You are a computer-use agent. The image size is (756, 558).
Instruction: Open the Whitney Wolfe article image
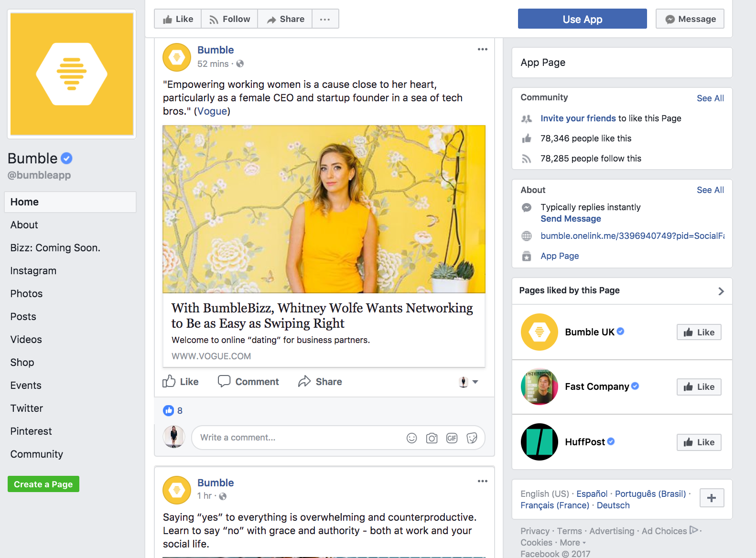[324, 209]
